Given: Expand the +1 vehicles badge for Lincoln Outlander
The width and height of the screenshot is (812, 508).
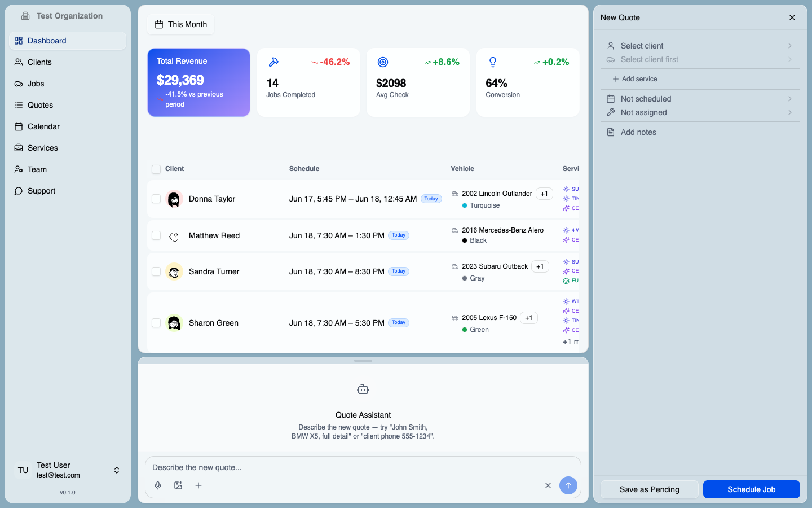Looking at the screenshot, I should pyautogui.click(x=544, y=194).
